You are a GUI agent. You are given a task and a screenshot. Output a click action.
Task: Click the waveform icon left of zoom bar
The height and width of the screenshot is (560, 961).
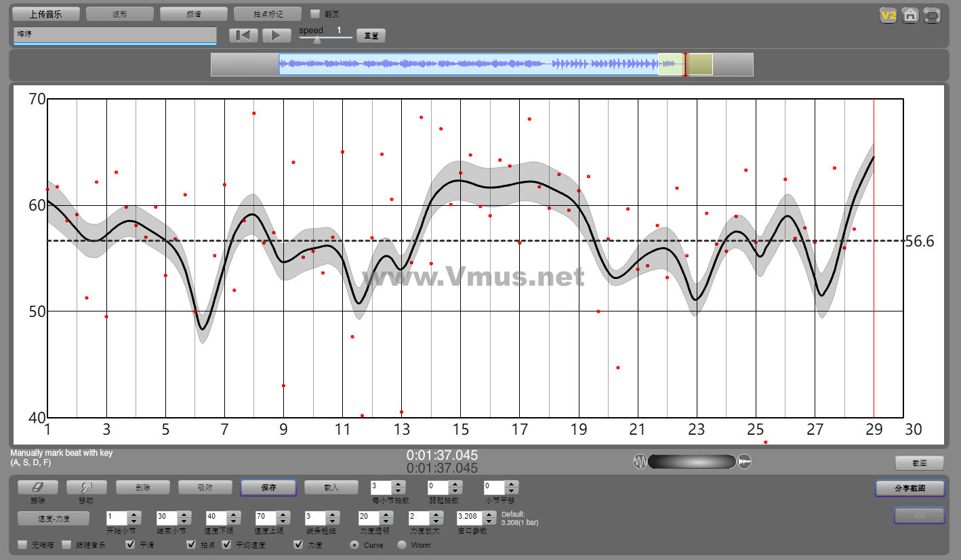(640, 462)
